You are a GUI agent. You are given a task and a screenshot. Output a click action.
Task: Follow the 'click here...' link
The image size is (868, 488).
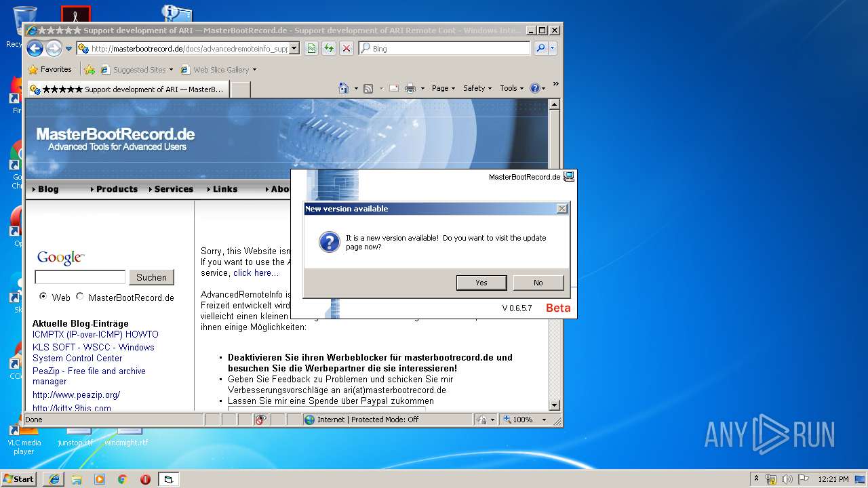click(x=256, y=272)
